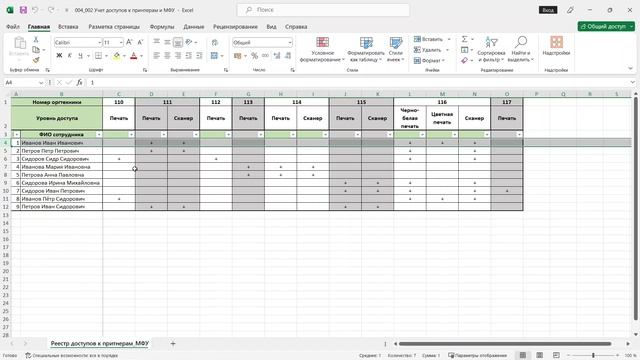640x360 pixels.
Task: Click the top align icon
Action: tap(156, 42)
